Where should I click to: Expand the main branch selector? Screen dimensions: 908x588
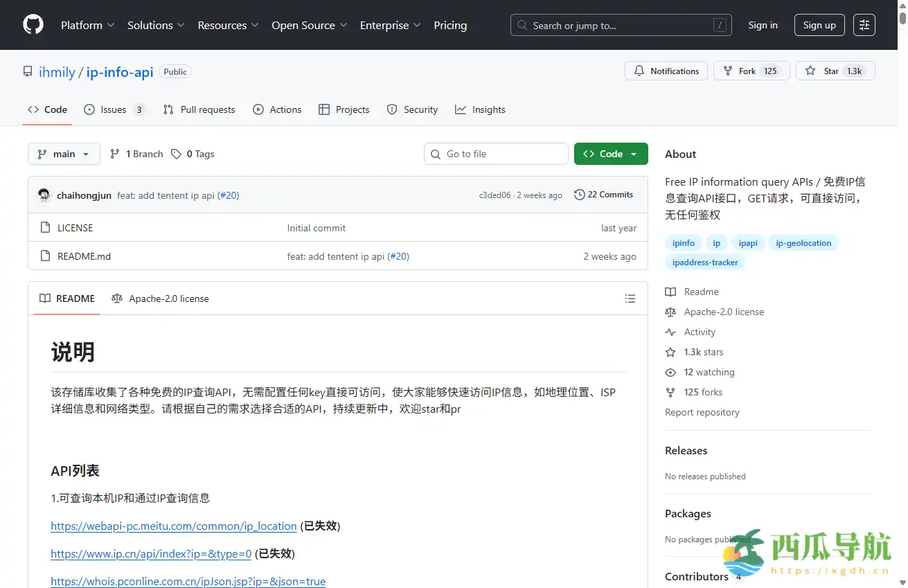coord(64,153)
